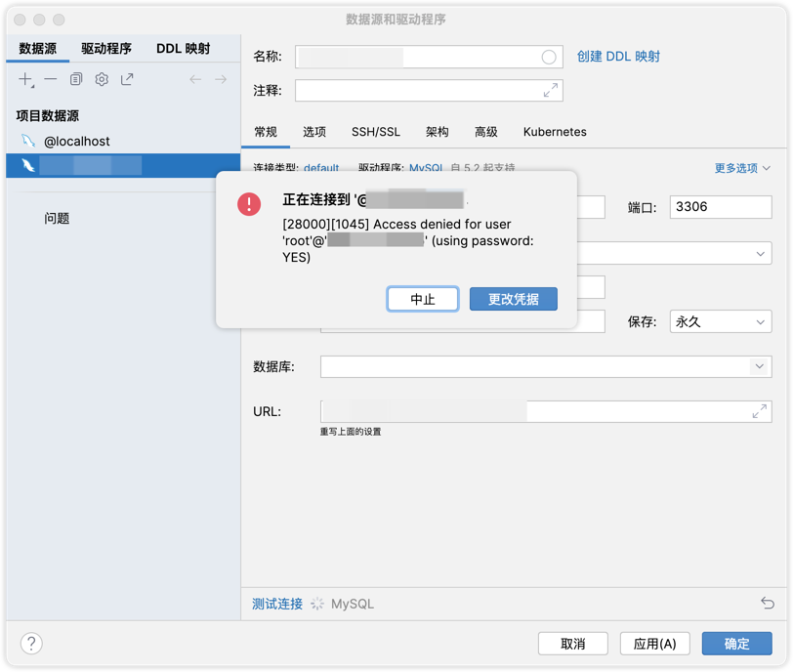Open the 数据库 dropdown list
This screenshot has height=672, width=793.
759,366
